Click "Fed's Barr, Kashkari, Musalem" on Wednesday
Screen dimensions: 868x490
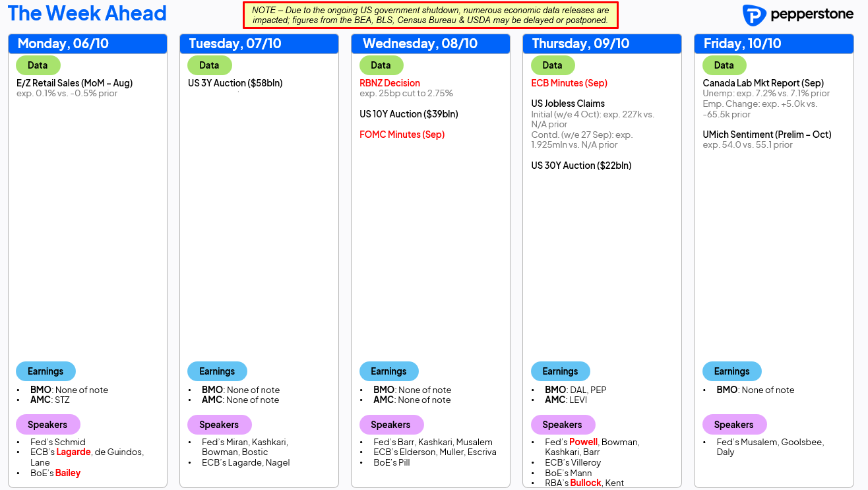point(433,442)
